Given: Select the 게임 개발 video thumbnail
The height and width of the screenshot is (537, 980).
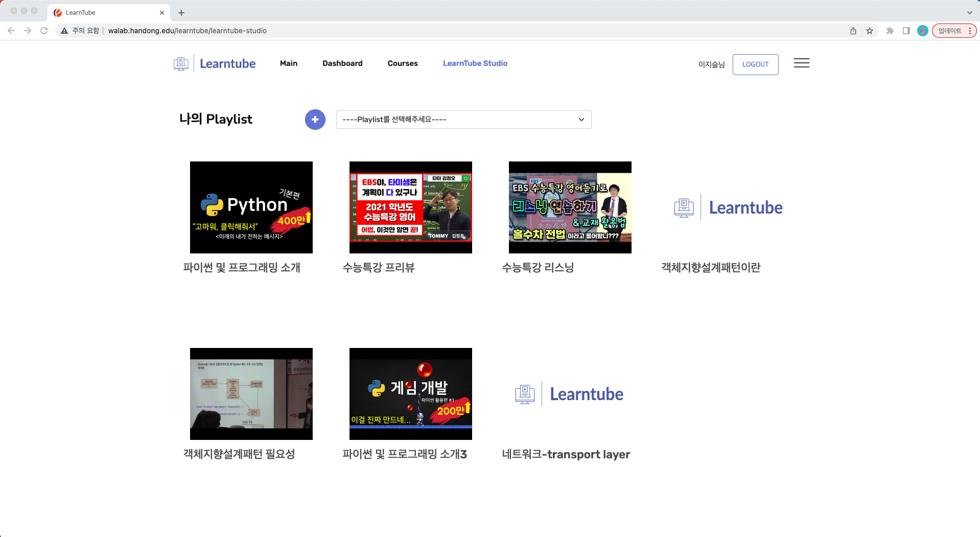Looking at the screenshot, I should [411, 394].
